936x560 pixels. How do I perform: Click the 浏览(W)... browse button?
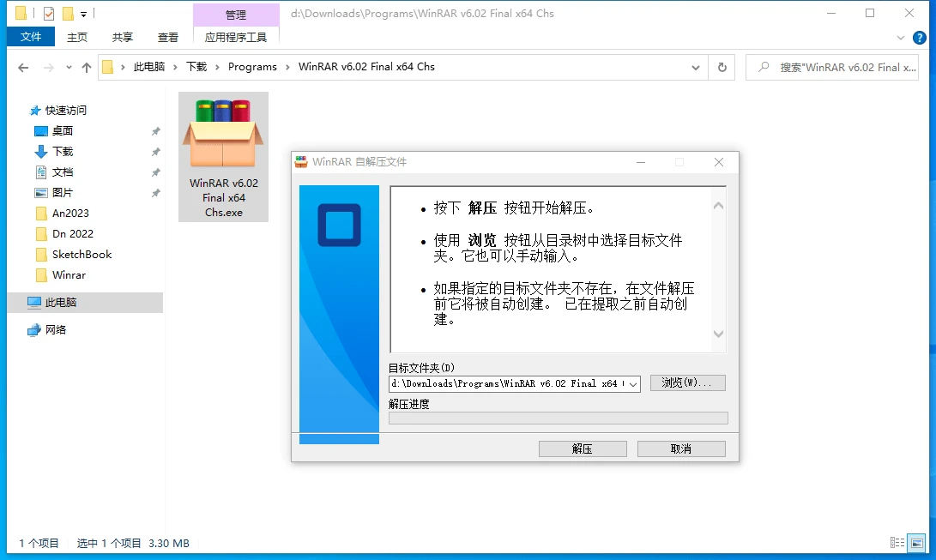click(687, 382)
